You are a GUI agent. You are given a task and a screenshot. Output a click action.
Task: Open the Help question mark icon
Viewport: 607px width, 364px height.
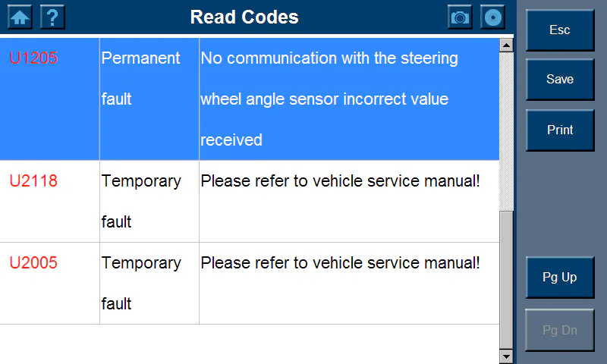click(52, 17)
